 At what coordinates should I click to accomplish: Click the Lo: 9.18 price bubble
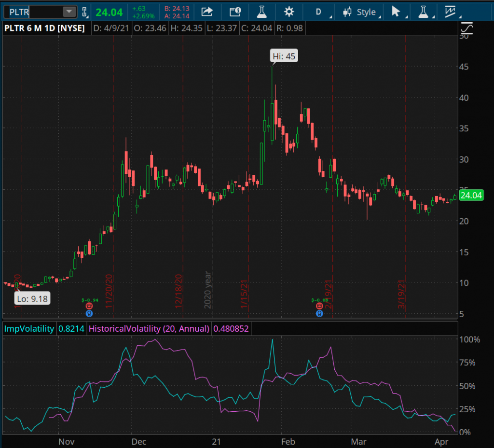coord(32,298)
